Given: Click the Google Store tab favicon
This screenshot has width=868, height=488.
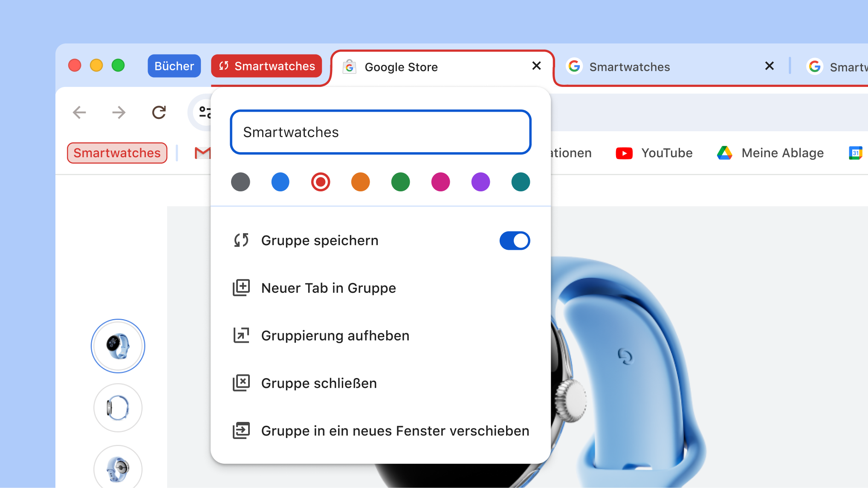Looking at the screenshot, I should pyautogui.click(x=350, y=67).
